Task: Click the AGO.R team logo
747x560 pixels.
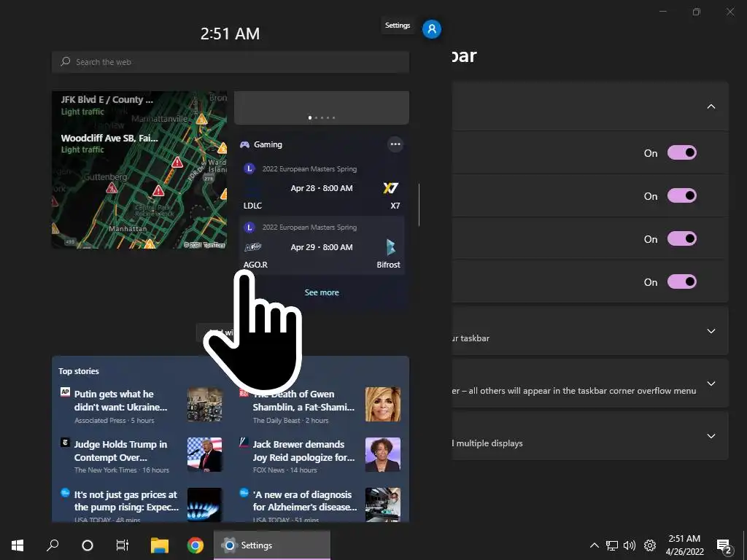Action: point(252,247)
